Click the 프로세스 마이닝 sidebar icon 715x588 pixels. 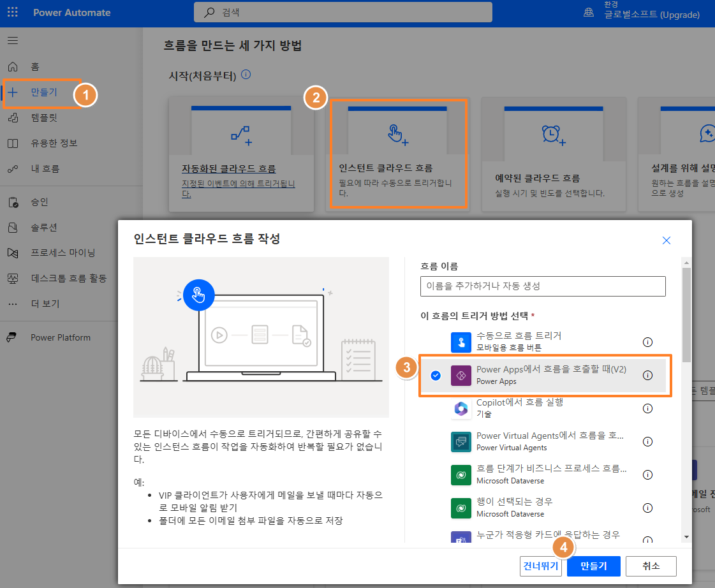click(x=13, y=253)
